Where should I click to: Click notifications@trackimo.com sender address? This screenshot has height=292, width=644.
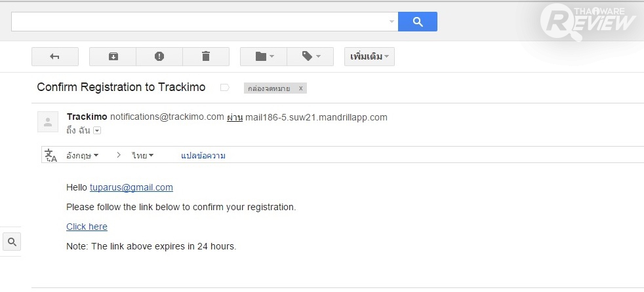point(167,117)
